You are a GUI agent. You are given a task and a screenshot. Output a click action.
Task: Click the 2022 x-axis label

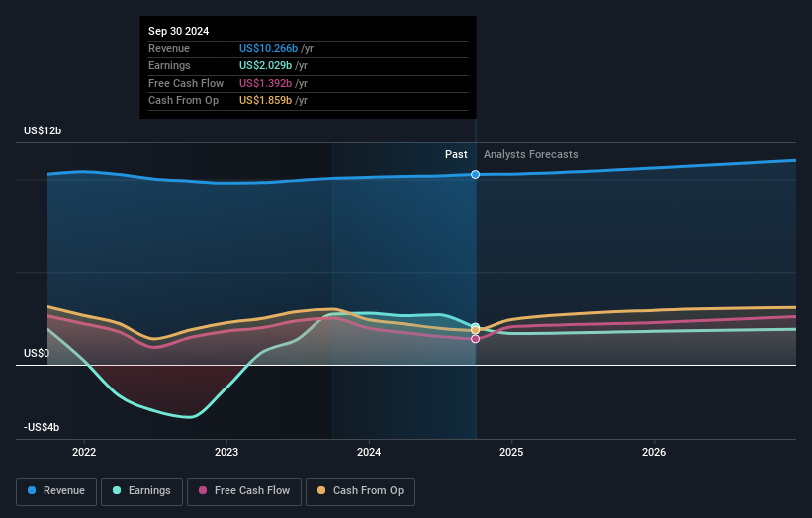(84, 452)
